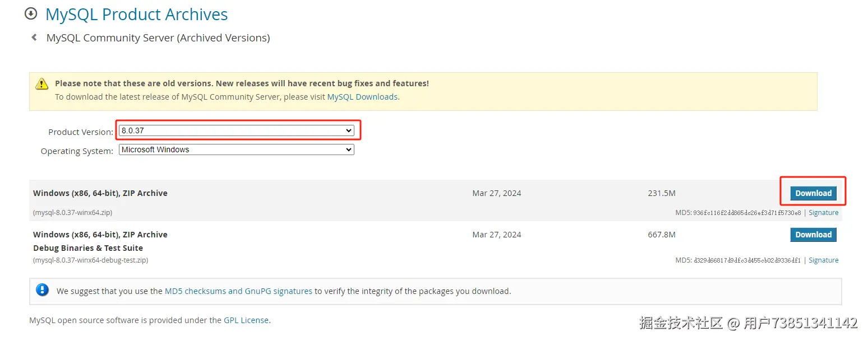This screenshot has height=341, width=868.
Task: Download the mysql-8.0.37-winx64.zip ZIP Archive
Action: pos(813,193)
